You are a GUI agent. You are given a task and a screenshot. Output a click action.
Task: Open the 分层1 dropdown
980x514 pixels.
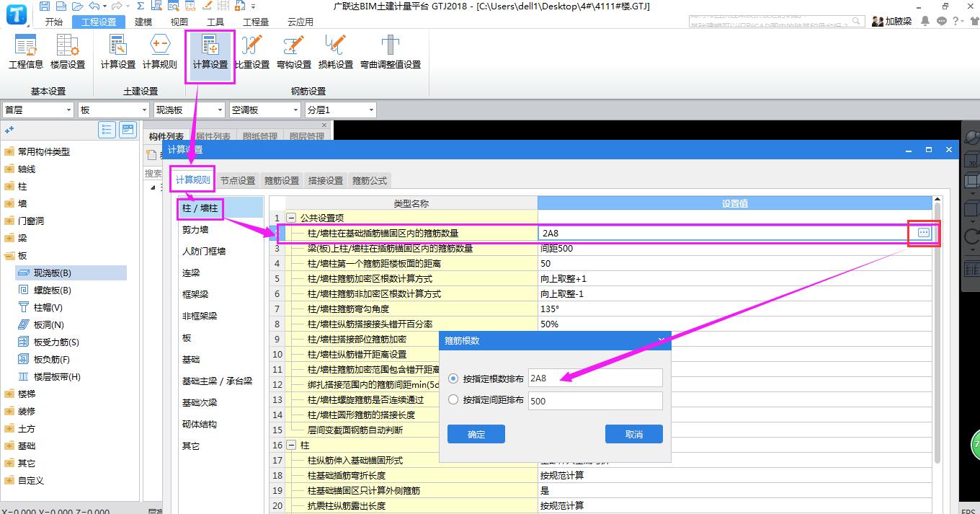click(x=341, y=110)
